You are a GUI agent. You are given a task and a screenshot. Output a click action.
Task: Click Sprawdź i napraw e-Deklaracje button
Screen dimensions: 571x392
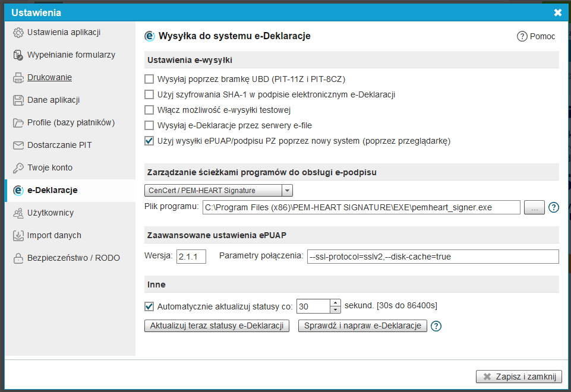tap(362, 325)
